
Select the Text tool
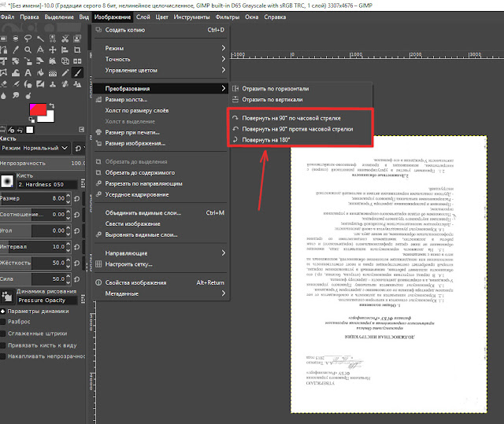28,72
